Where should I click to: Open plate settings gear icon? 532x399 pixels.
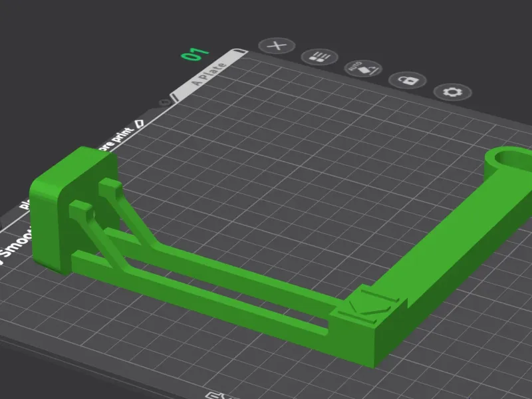[x=453, y=92]
